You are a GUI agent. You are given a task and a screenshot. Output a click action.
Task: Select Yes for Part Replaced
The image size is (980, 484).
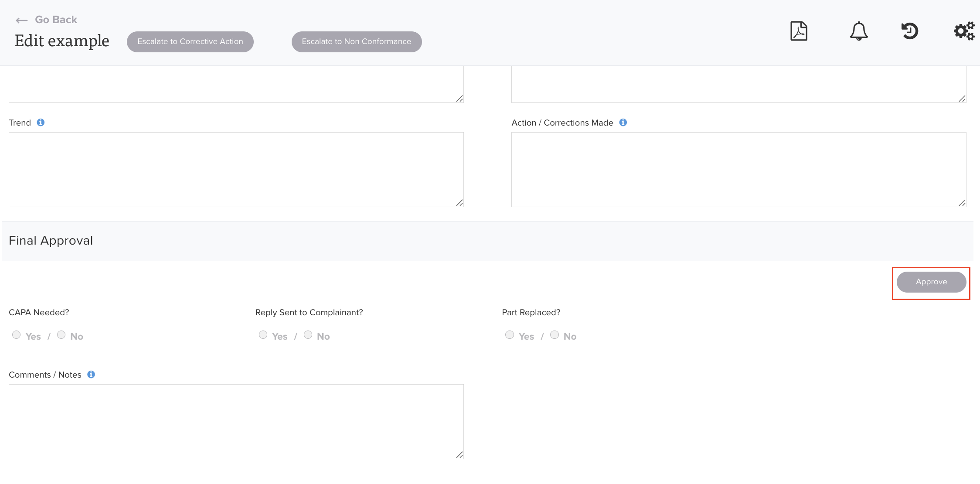(510, 335)
